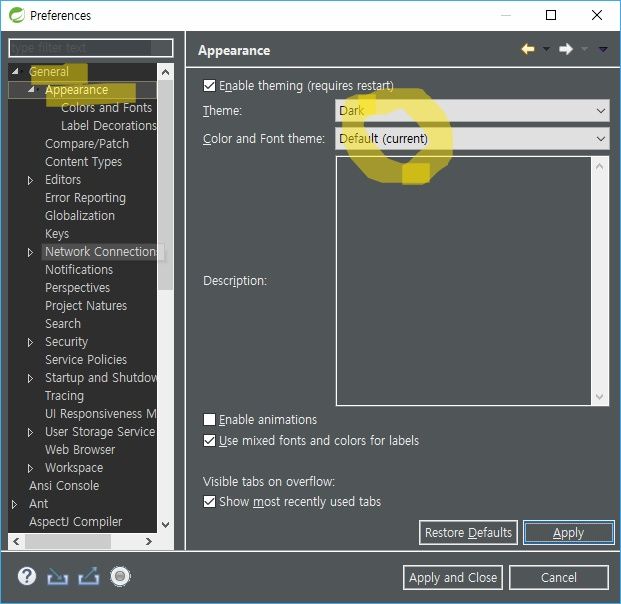Open Perspectives preferences

tap(77, 288)
